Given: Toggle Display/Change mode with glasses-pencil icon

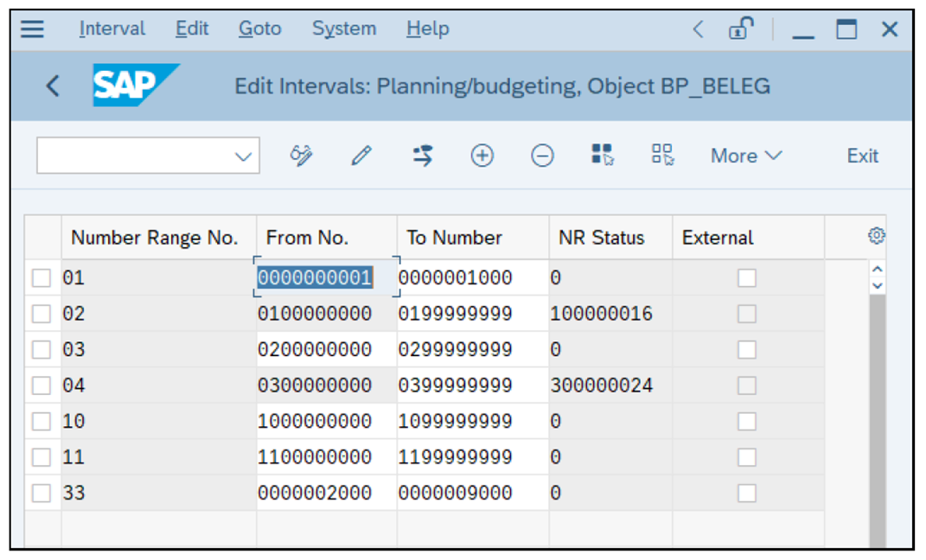Looking at the screenshot, I should [x=301, y=156].
